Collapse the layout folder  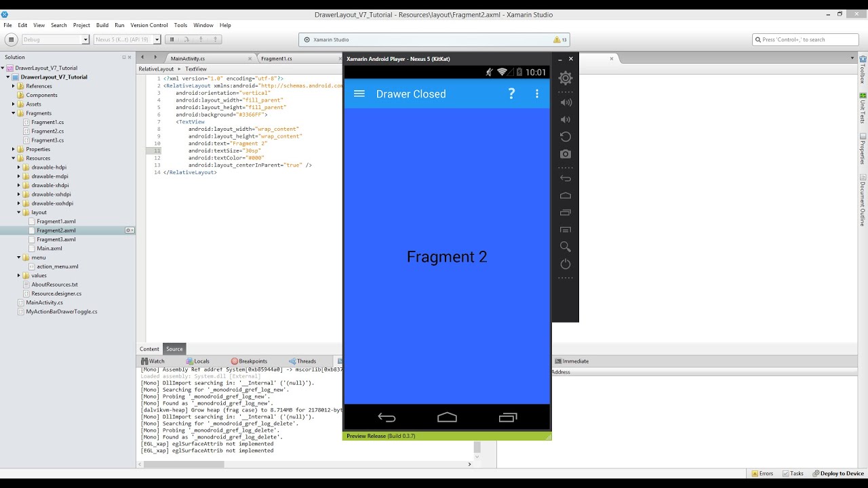[18, 212]
